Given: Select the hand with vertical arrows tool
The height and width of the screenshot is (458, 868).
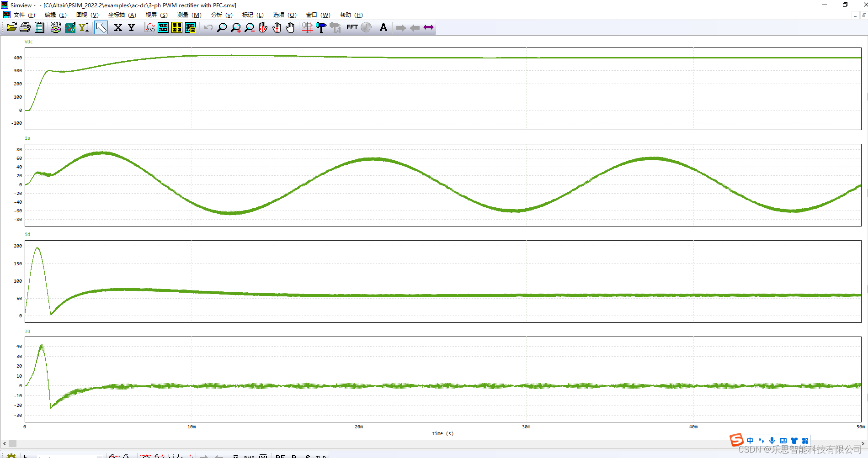Looking at the screenshot, I should pyautogui.click(x=277, y=27).
